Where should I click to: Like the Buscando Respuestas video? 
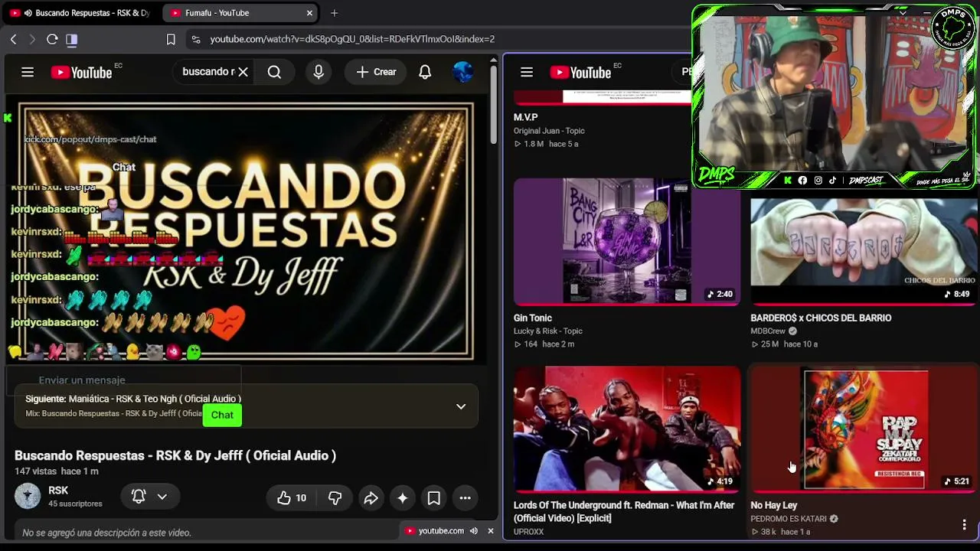292,498
